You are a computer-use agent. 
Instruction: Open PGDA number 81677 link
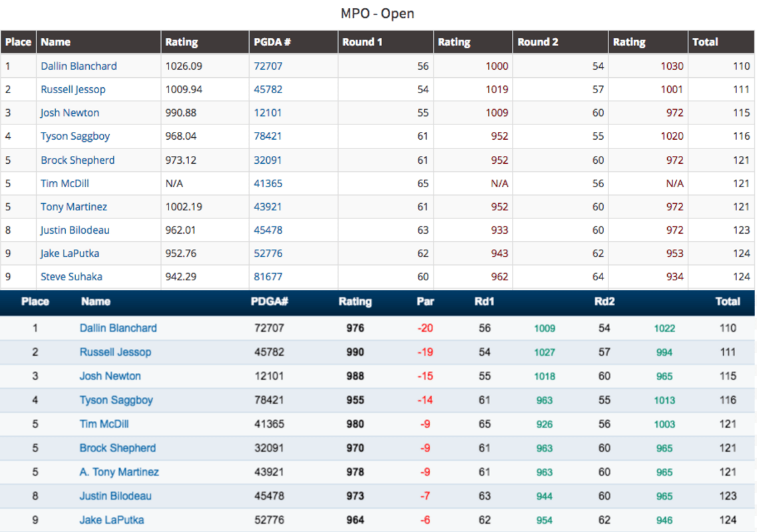[x=268, y=276]
